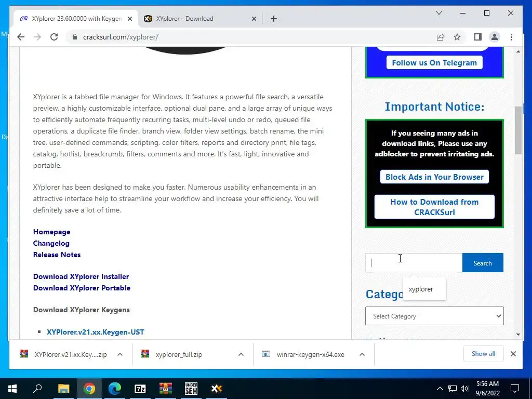
Task: Click scrollbar up arrow
Action: pyautogui.click(x=518, y=51)
